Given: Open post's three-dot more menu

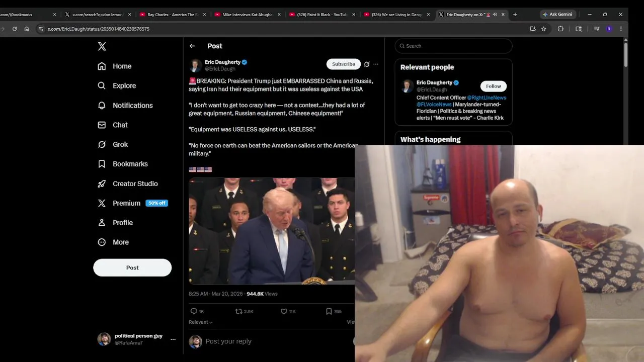Looking at the screenshot, I should point(376,64).
